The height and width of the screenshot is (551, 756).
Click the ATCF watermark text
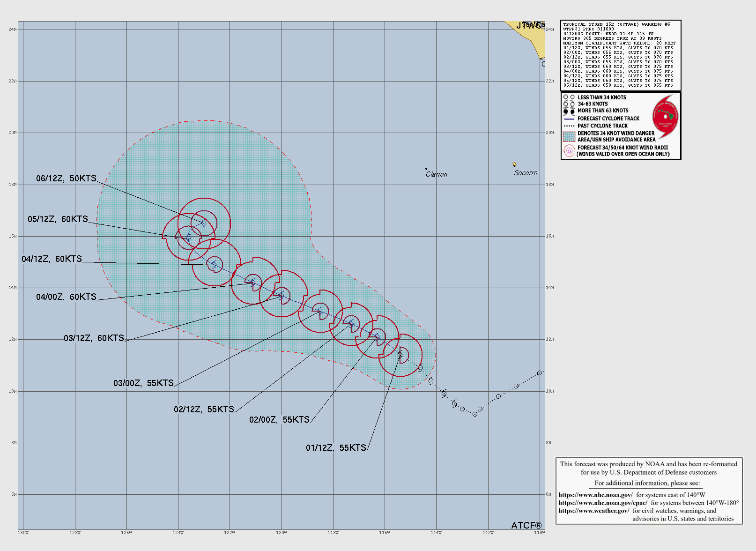[526, 525]
